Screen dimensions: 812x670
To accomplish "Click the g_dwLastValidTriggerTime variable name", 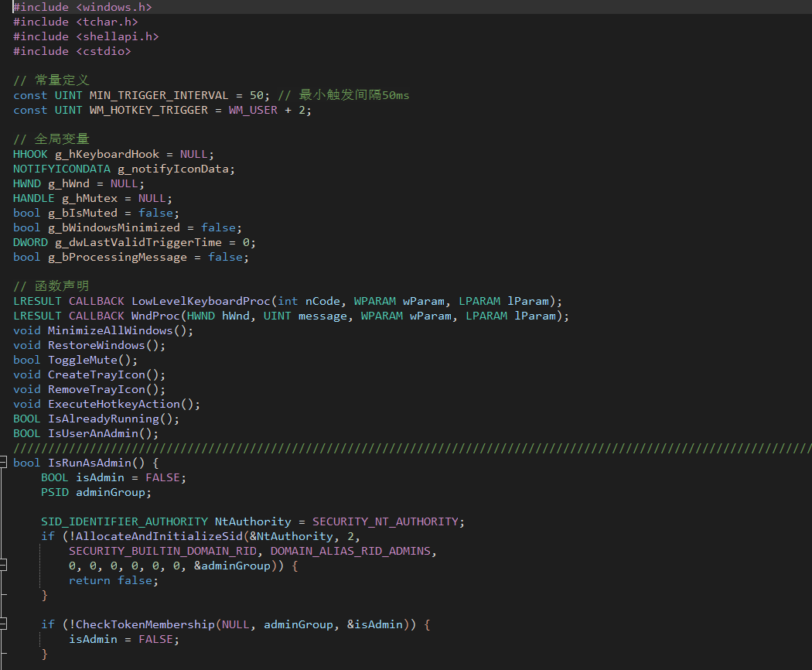I will [138, 242].
